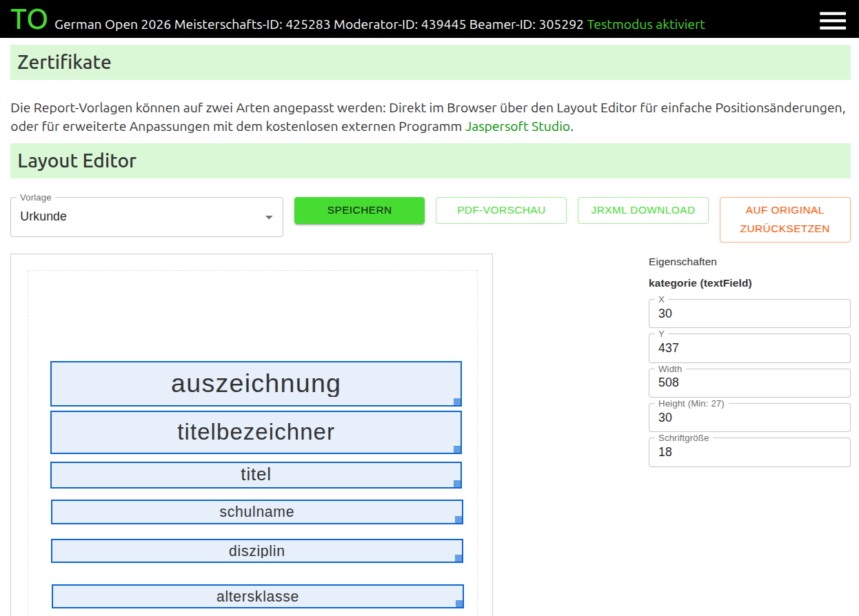859x616 pixels.
Task: Click the resize handle on titel field
Action: click(x=457, y=484)
